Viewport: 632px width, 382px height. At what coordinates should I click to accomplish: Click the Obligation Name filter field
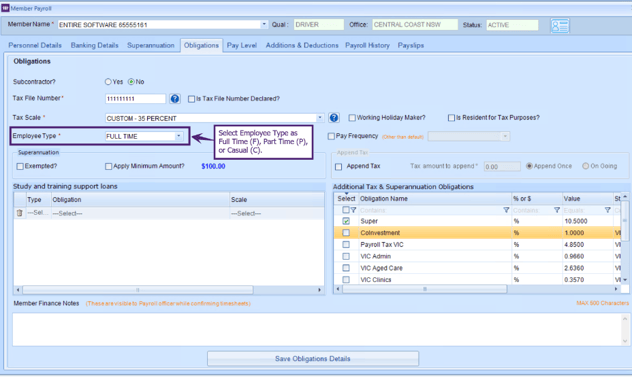point(430,210)
